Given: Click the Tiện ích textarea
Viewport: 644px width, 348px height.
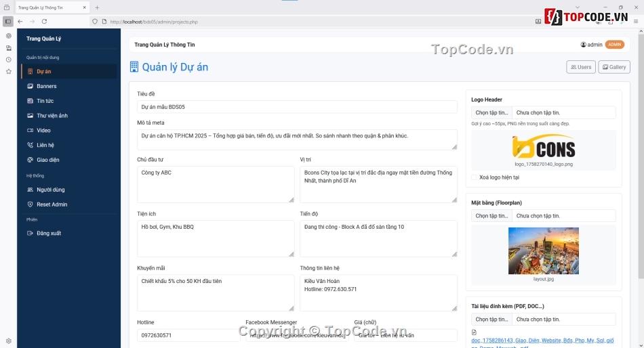Looking at the screenshot, I should point(216,238).
